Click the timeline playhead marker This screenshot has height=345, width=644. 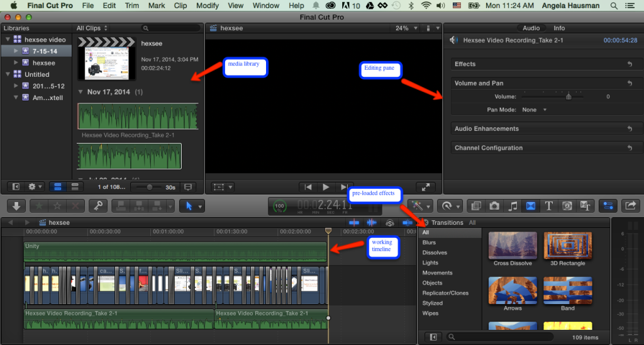pos(328,231)
